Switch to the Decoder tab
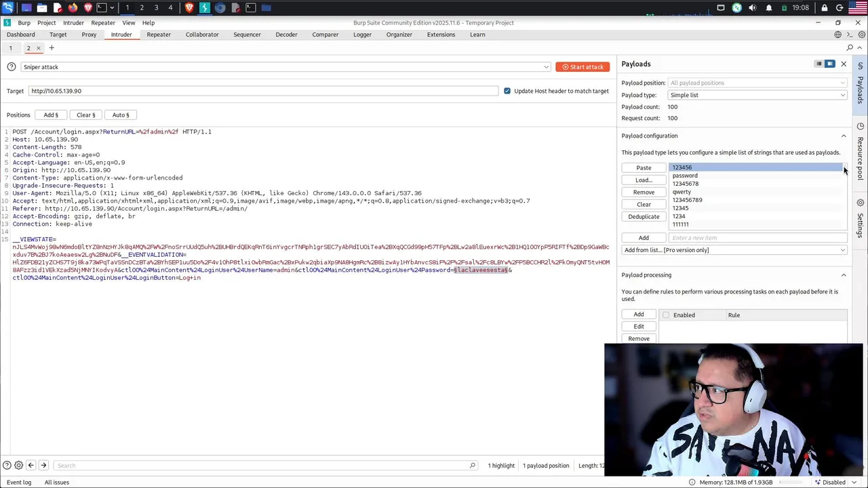This screenshot has width=868, height=488. [286, 35]
